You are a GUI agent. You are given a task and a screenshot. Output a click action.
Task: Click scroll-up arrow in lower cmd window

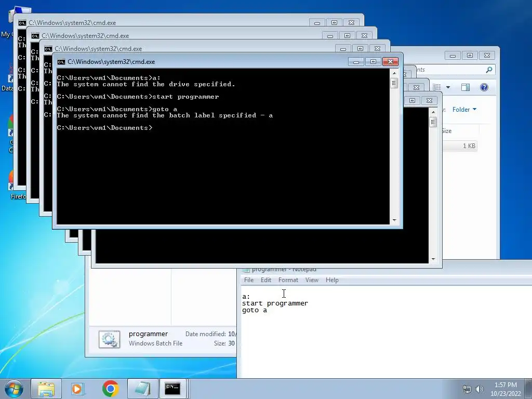(x=433, y=112)
